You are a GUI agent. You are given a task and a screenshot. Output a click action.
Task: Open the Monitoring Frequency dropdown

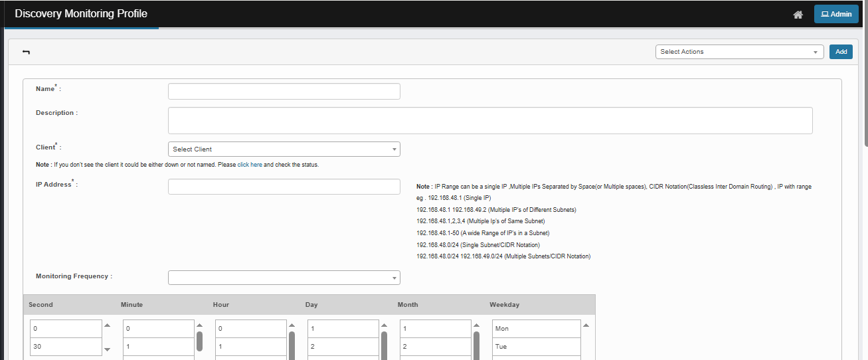coord(284,278)
